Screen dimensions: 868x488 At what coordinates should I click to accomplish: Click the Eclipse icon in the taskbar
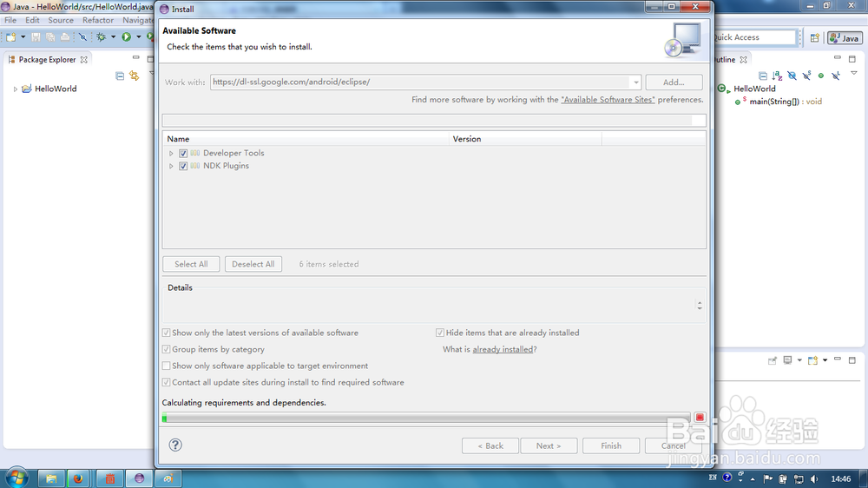(x=139, y=478)
